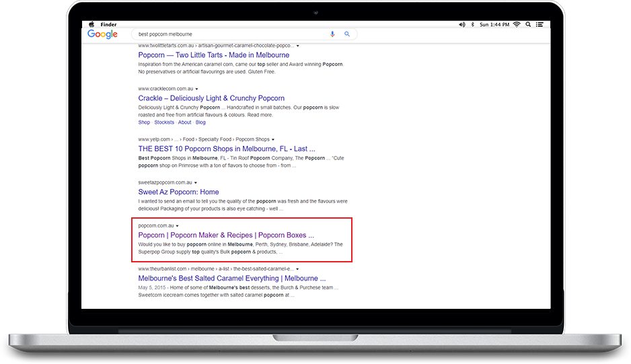Screen dimensions: 631x364
Task: Open Melbourne's Best Salted Caramel Everything result
Action: [x=231, y=278]
